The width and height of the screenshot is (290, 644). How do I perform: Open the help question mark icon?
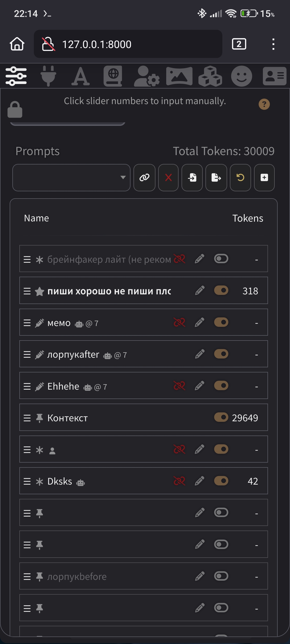click(264, 104)
